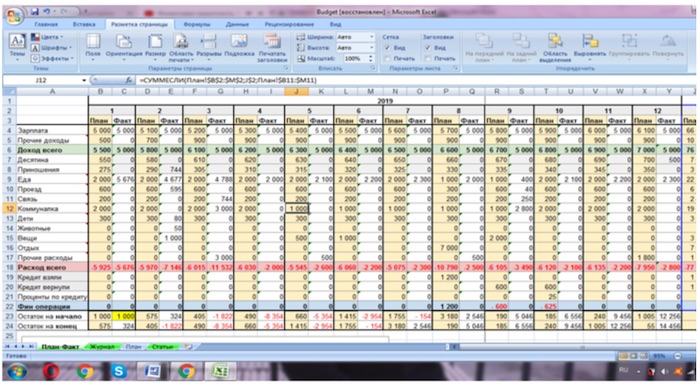The height and width of the screenshot is (386, 700).
Task: Click Печатать заголовки print titles
Action: point(272,47)
